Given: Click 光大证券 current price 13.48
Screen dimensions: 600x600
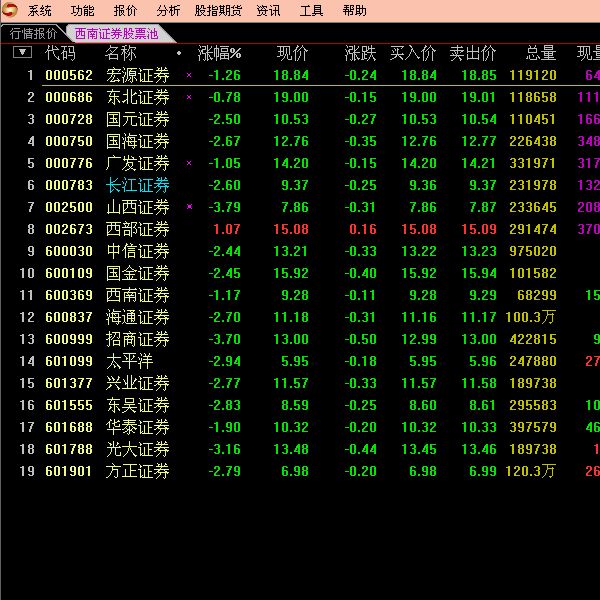Looking at the screenshot, I should click(291, 449).
